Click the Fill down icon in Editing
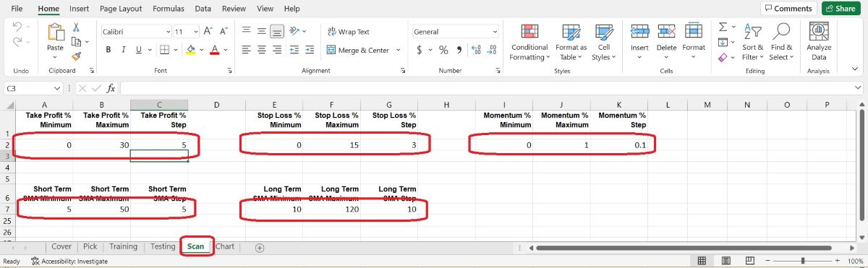The width and height of the screenshot is (868, 268). pyautogui.click(x=723, y=42)
